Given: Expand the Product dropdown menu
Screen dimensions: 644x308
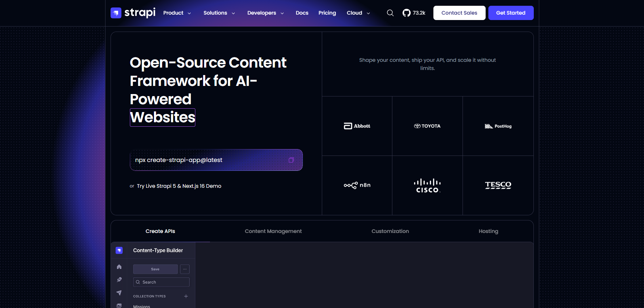Looking at the screenshot, I should click(x=177, y=13).
